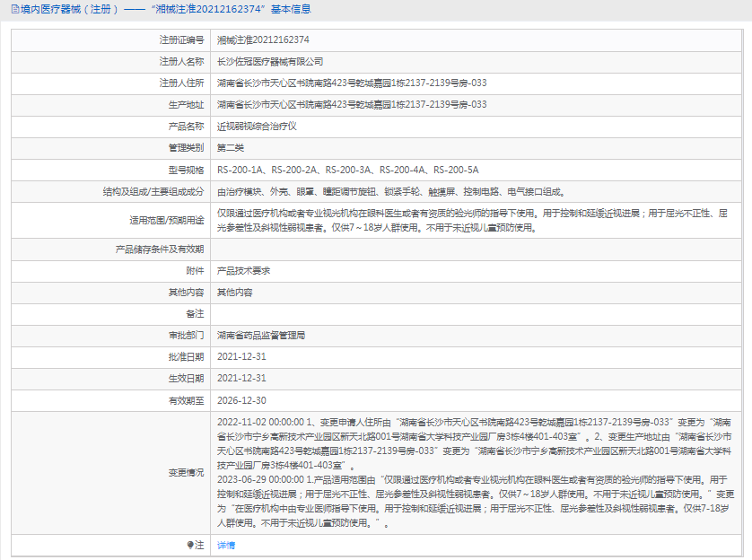Click the 适用范围/预期用途 description text
This screenshot has width=752, height=560.
coord(472,220)
